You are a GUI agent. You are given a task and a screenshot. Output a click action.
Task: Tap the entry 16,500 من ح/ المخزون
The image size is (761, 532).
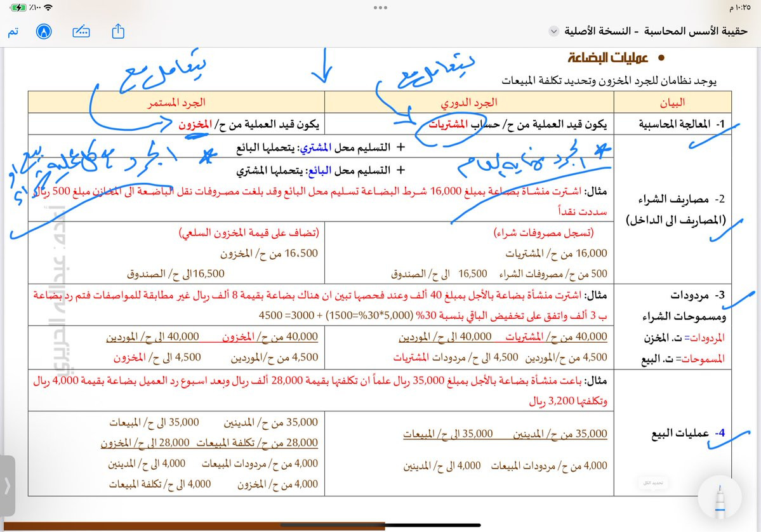[269, 253]
